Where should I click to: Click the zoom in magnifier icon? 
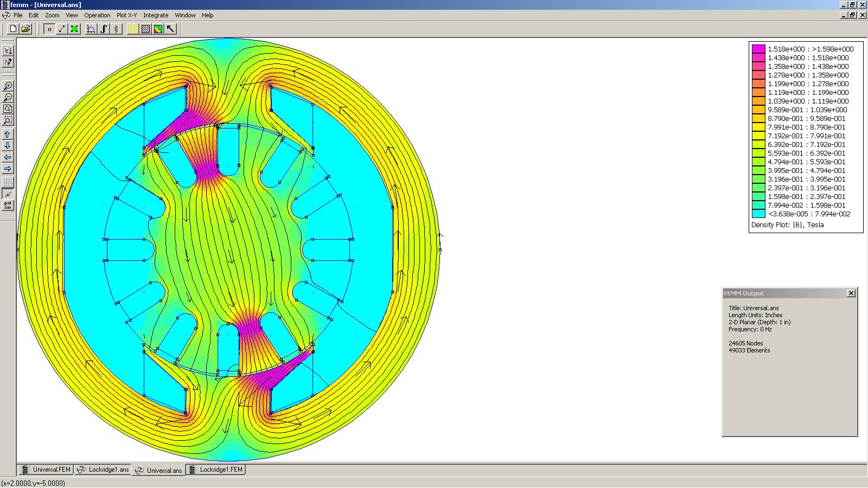tap(8, 86)
